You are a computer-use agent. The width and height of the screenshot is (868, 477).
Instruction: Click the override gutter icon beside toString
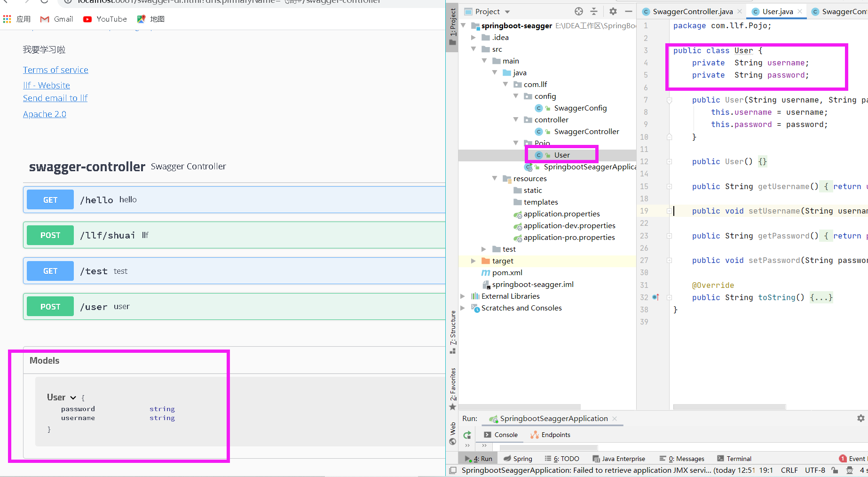656,297
